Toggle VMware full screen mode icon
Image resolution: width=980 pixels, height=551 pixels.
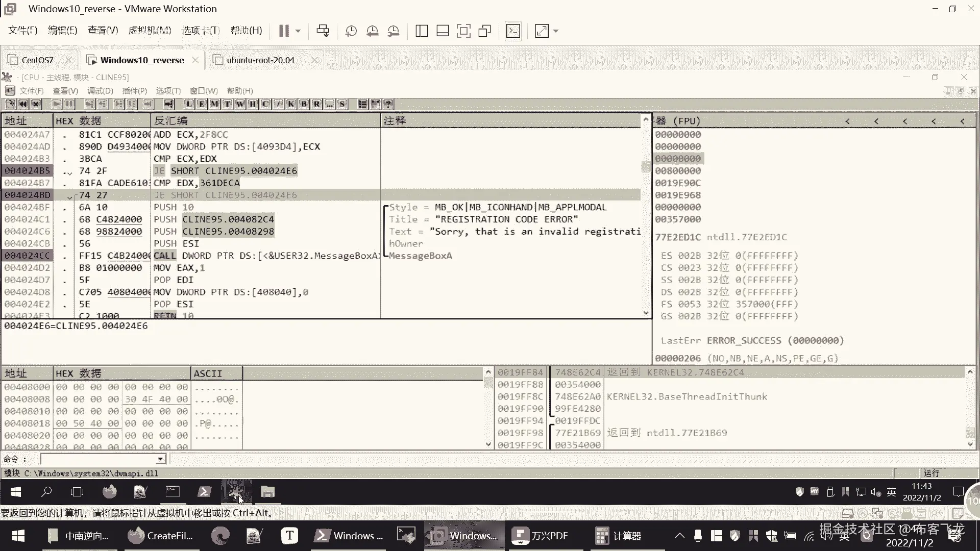(463, 31)
